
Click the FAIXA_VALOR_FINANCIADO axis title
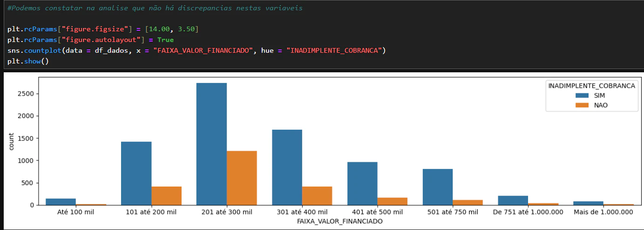tap(339, 222)
